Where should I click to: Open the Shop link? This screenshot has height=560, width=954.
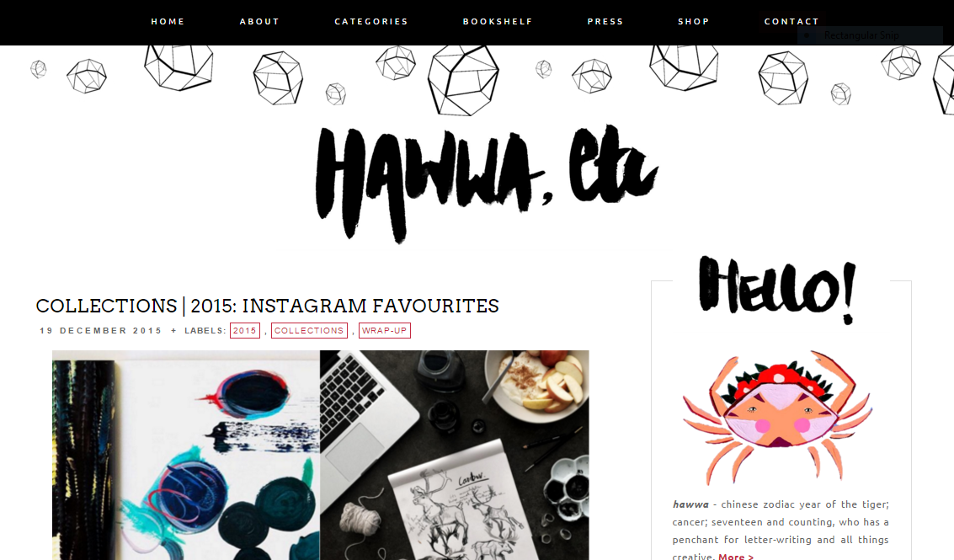(x=694, y=21)
